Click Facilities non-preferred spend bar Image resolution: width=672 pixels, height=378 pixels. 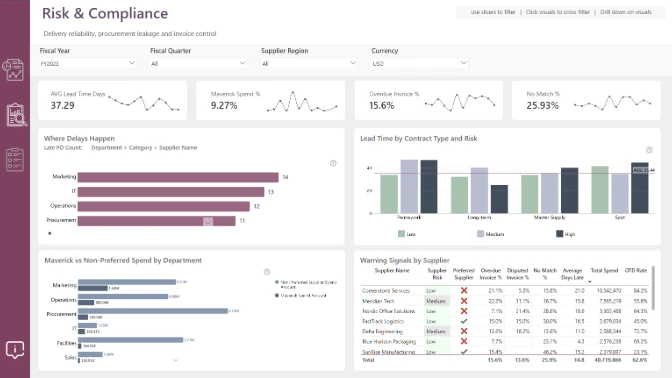pos(130,340)
